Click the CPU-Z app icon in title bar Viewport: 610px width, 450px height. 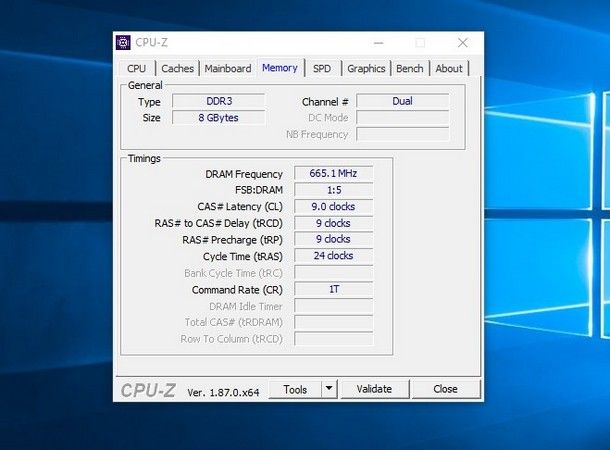pyautogui.click(x=123, y=42)
